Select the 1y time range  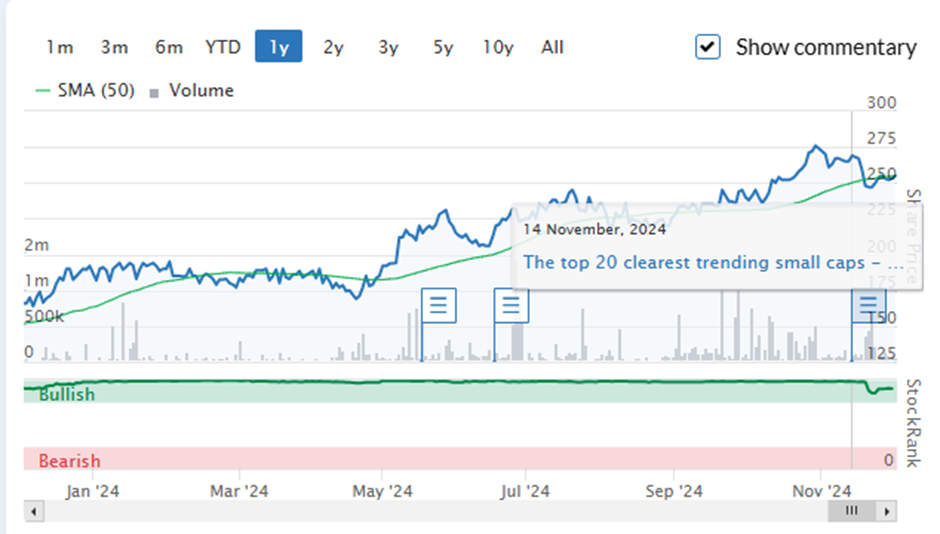279,47
